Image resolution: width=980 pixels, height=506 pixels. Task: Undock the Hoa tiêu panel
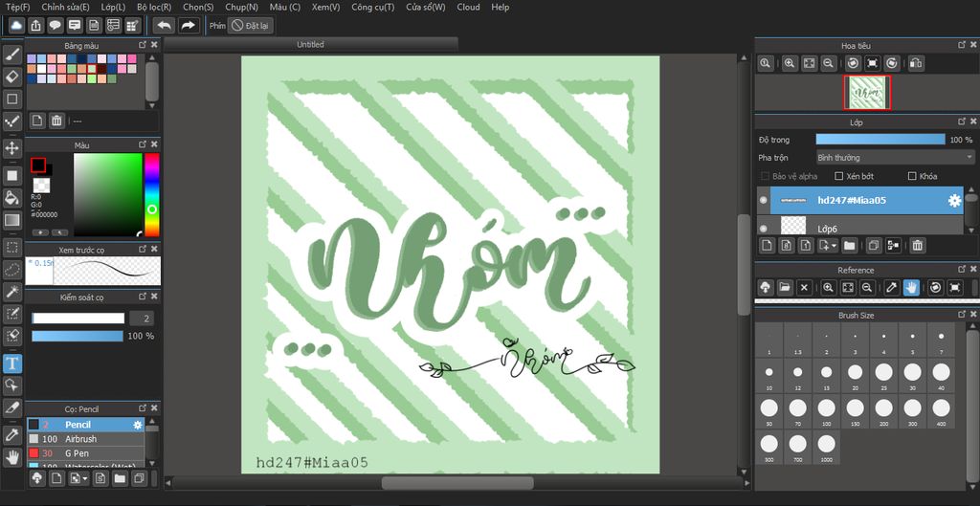(x=962, y=45)
